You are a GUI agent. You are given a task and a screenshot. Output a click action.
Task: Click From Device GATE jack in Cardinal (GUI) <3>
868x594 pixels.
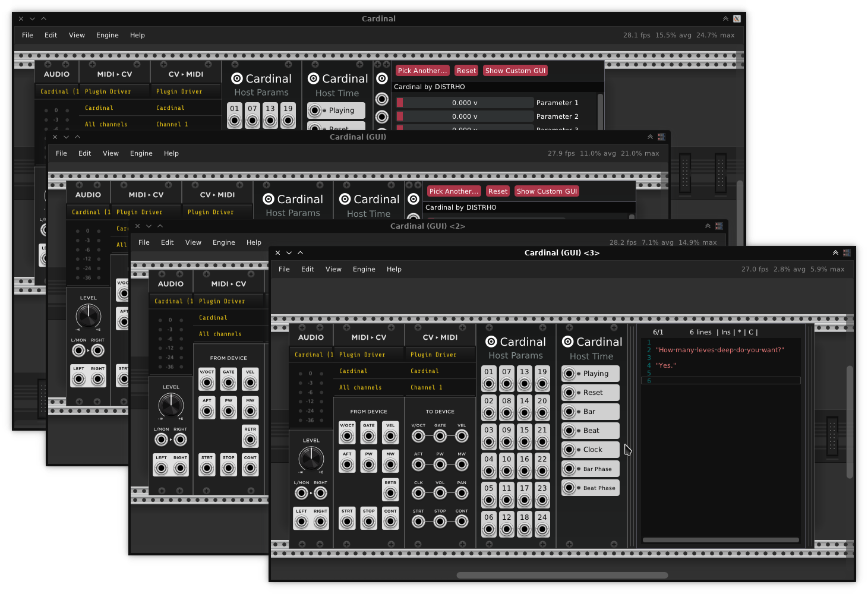(369, 437)
